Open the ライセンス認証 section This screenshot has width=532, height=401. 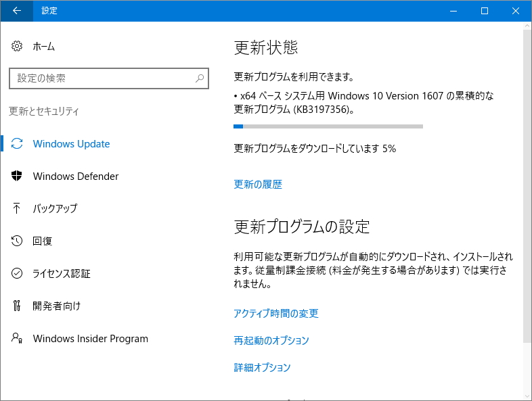[x=62, y=274]
